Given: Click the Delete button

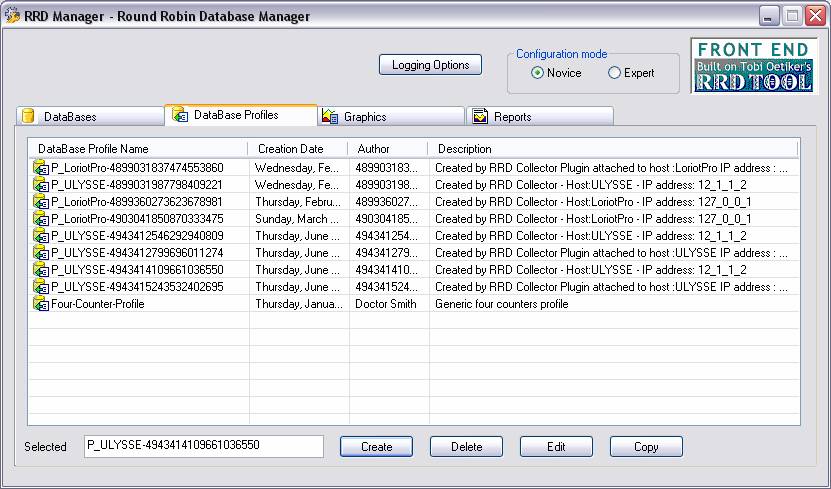Looking at the screenshot, I should click(x=466, y=447).
